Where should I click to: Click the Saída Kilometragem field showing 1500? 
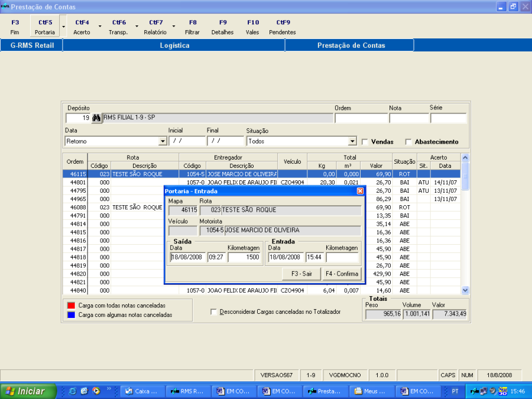coord(244,257)
